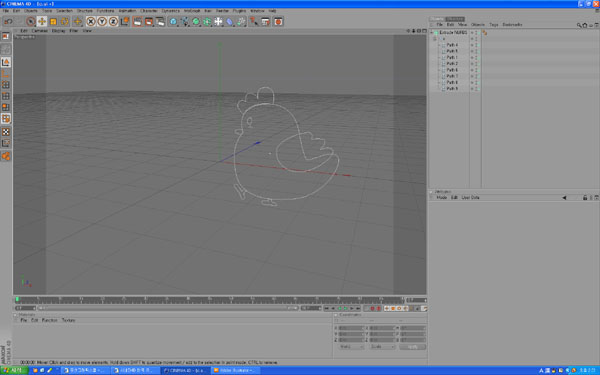Viewport: 600px width, 375px height.
Task: Open the position mode dropdown in Coordinates
Action: (351, 347)
